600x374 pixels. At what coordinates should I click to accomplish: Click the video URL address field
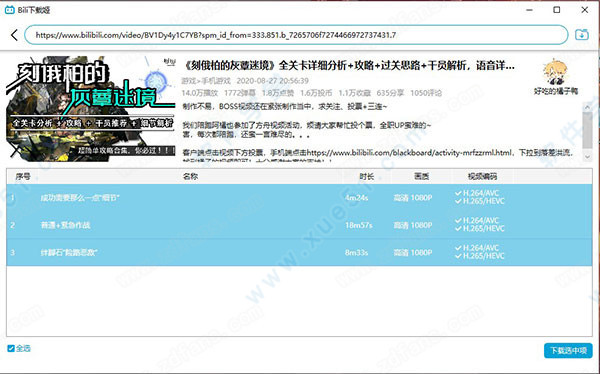[x=296, y=35]
